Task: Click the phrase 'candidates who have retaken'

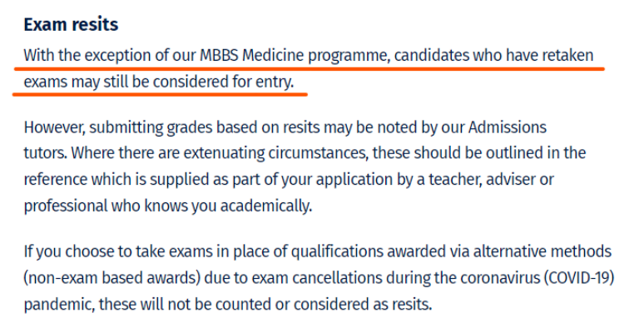Action: 493,56
